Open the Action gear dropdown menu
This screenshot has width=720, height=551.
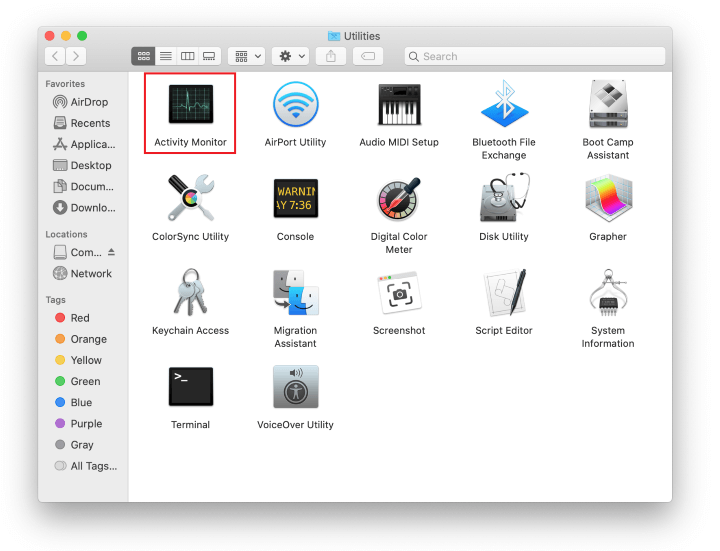coord(290,56)
